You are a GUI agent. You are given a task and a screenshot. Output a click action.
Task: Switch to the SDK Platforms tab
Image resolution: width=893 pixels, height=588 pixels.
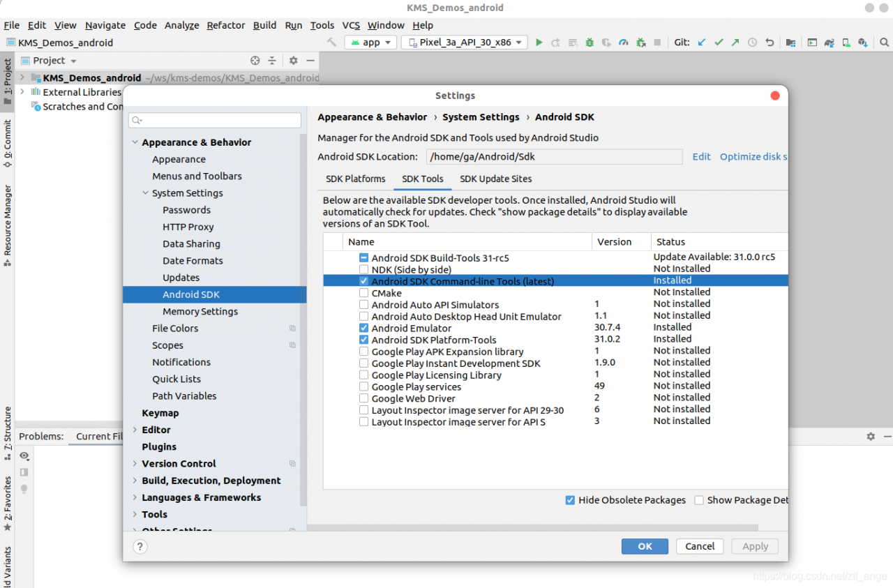tap(355, 179)
